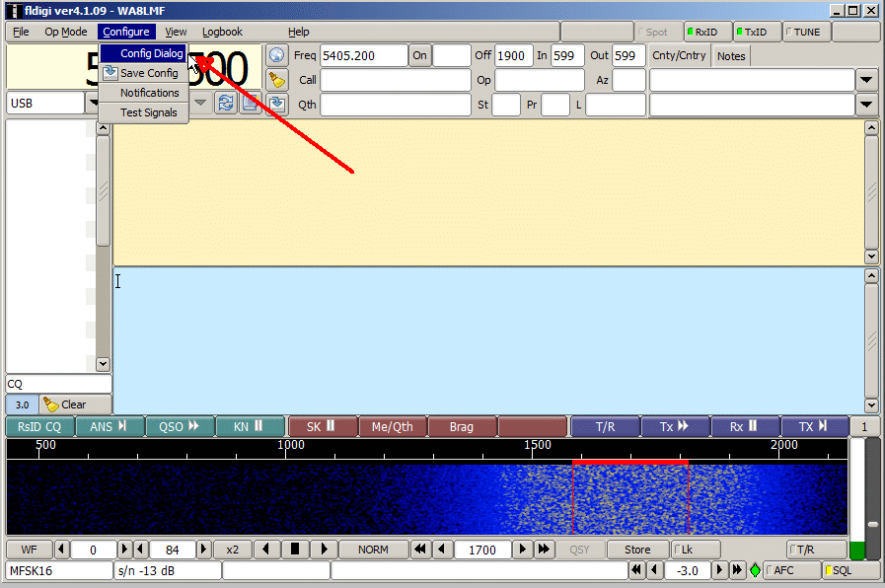Screen dimensions: 885x588
Task: Toggle the TUNE button
Action: (807, 33)
